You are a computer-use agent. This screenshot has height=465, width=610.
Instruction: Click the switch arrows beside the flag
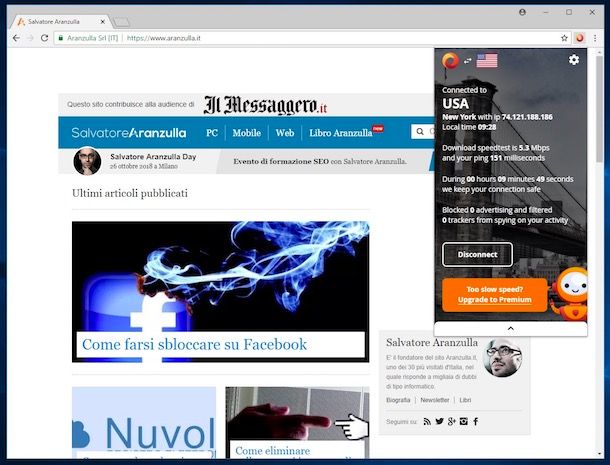click(x=467, y=61)
